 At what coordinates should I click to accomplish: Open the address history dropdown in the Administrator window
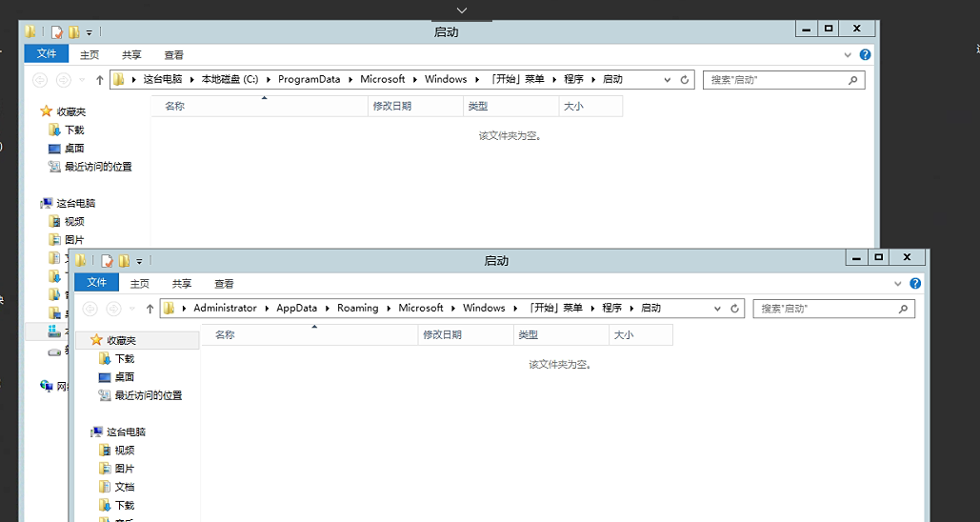(717, 309)
